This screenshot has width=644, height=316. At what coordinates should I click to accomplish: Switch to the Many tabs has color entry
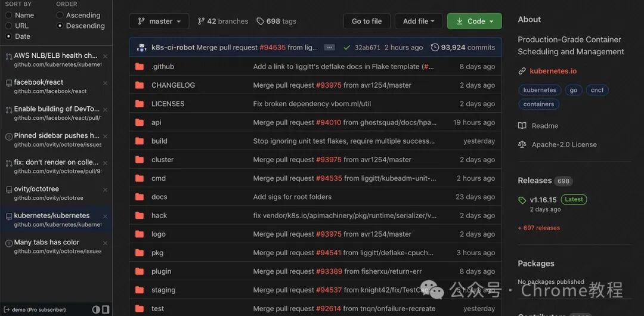click(56, 246)
